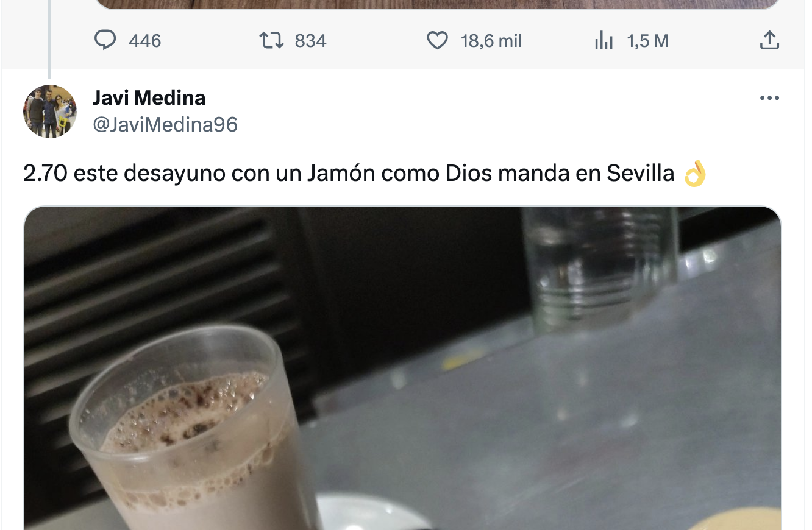This screenshot has height=530, width=812.
Task: Open the @JaviMedina96 handle link
Action: 165,124
